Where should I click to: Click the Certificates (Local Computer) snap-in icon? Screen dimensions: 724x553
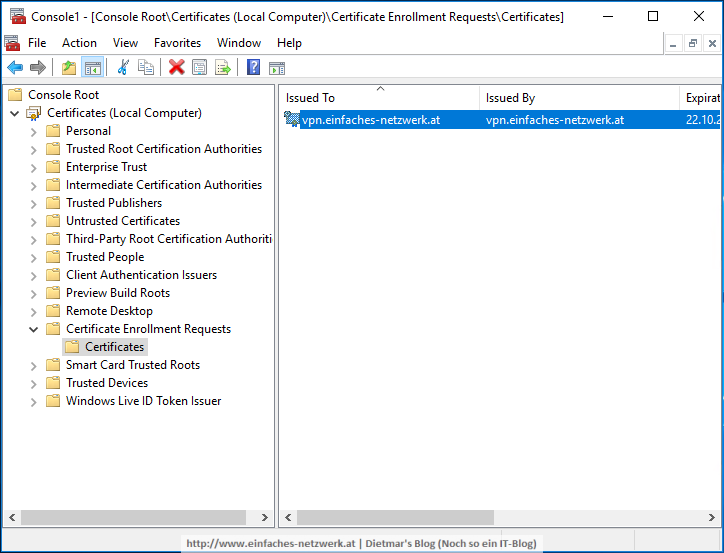(x=34, y=113)
